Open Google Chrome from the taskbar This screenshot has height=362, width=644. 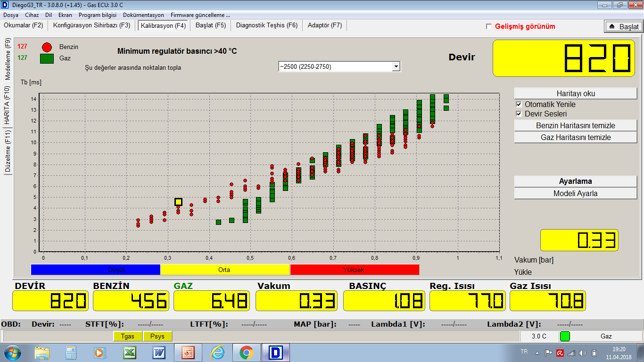246,353
